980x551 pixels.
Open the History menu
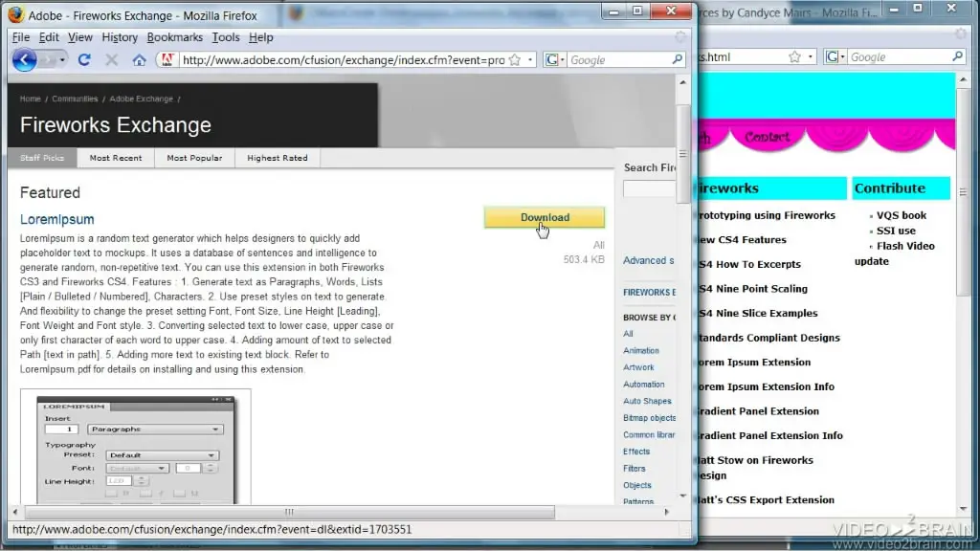coord(120,37)
